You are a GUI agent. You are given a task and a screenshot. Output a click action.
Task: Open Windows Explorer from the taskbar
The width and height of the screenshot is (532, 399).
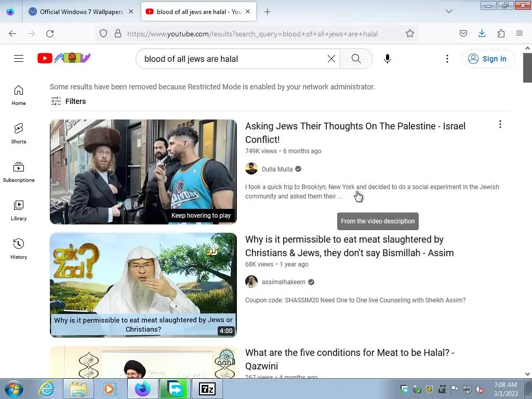(78, 389)
